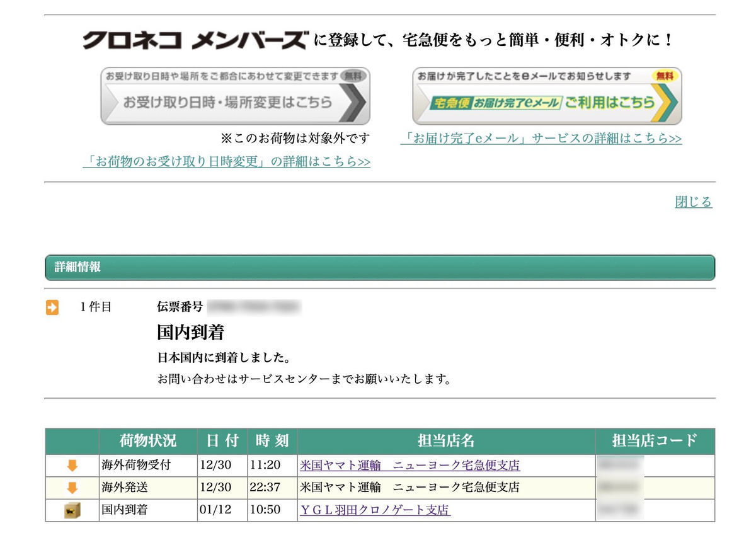Viewport: 756px width, 538px height.
Task: Click the 伝票番号 label
Action: pyautogui.click(x=180, y=307)
